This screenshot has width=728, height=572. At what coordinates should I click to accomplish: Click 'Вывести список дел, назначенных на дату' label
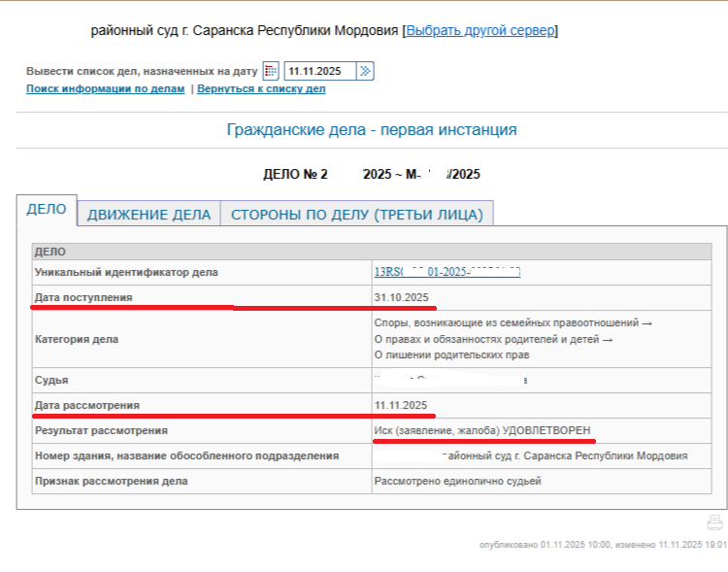[x=142, y=71]
